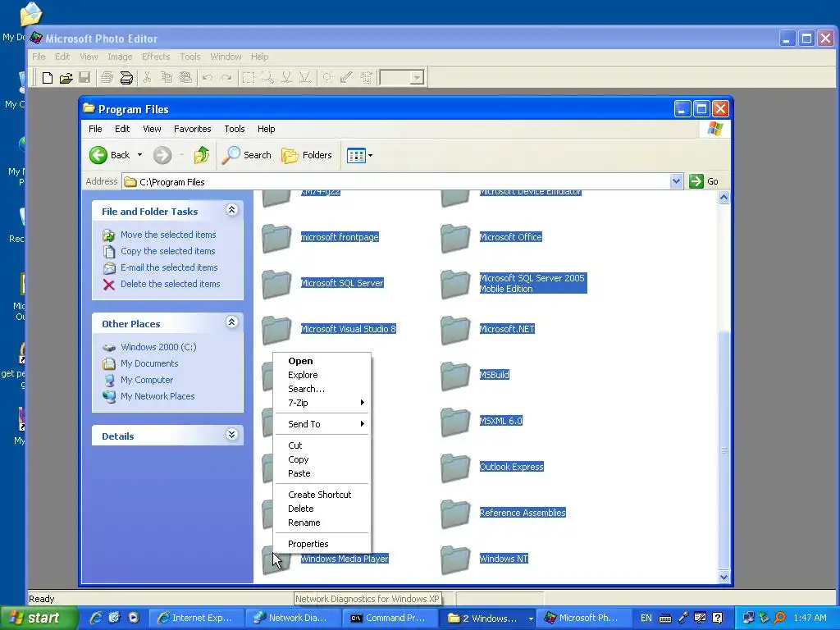The width and height of the screenshot is (840, 630).
Task: Open the Effects menu in Photo Editor
Action: 155,57
